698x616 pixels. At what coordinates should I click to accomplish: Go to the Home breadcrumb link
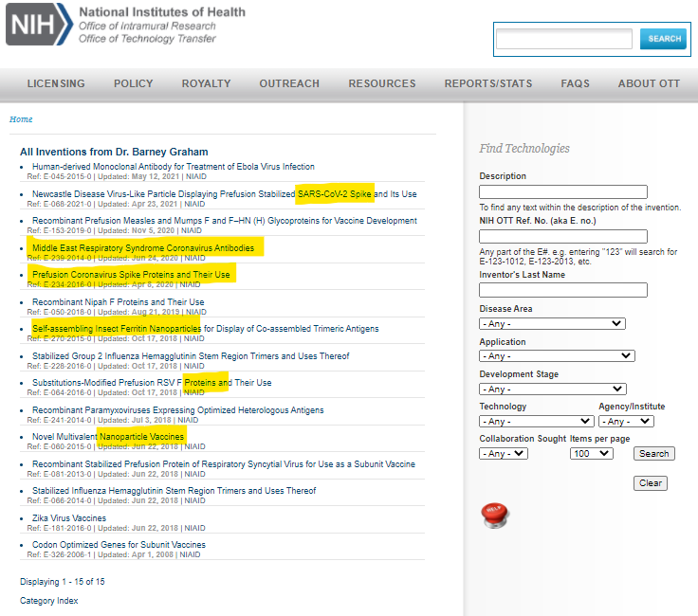(x=21, y=119)
